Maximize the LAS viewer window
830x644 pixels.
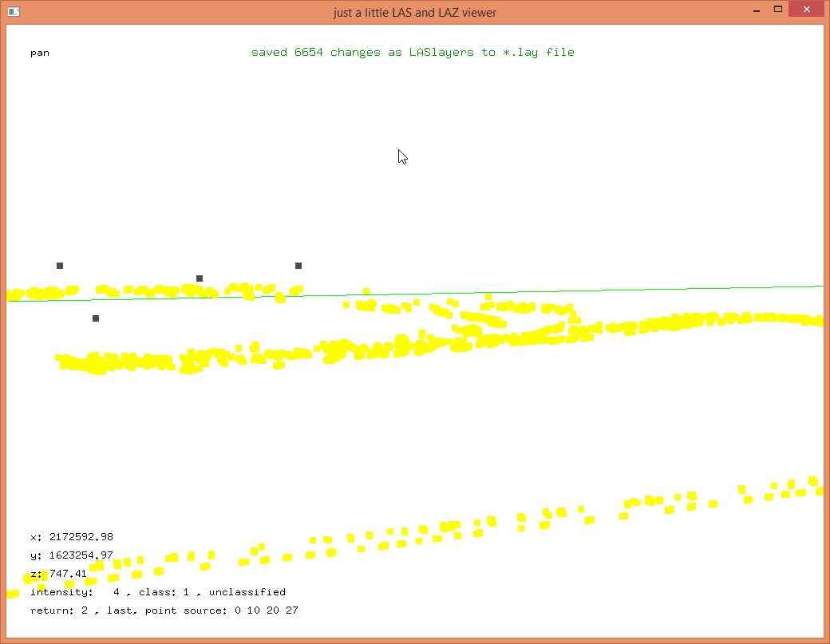[776, 11]
